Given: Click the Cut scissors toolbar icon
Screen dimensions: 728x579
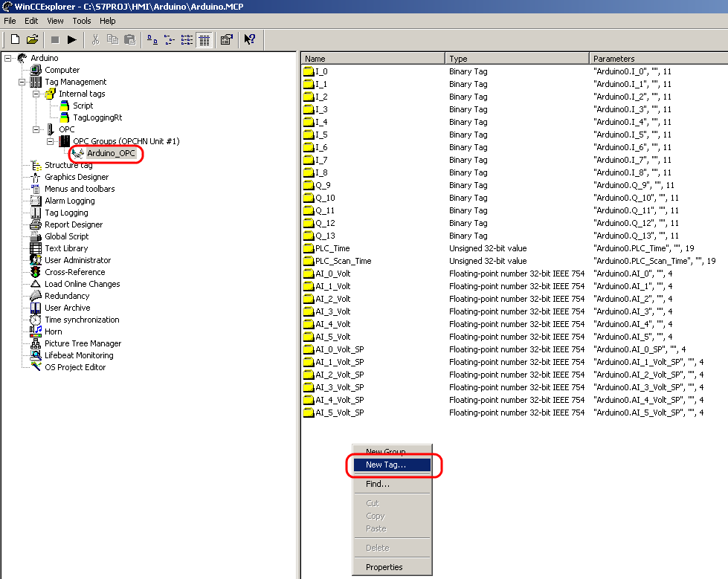Looking at the screenshot, I should [x=96, y=40].
